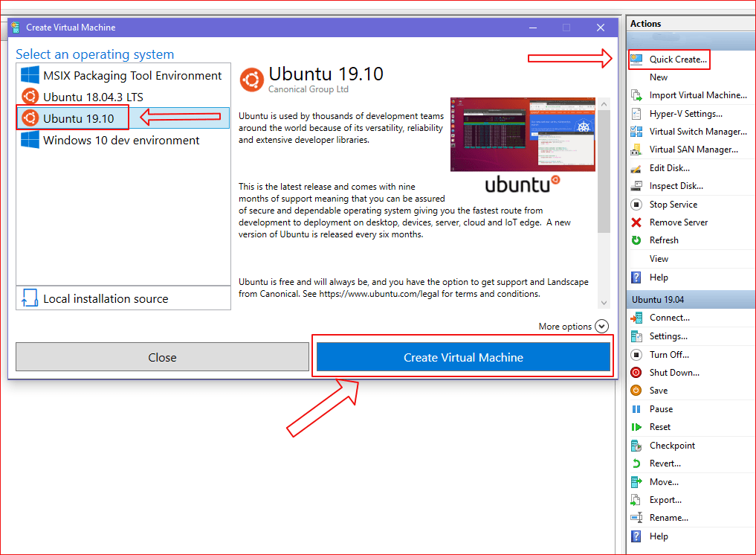Click the description scrollbar down arrow

[604, 303]
